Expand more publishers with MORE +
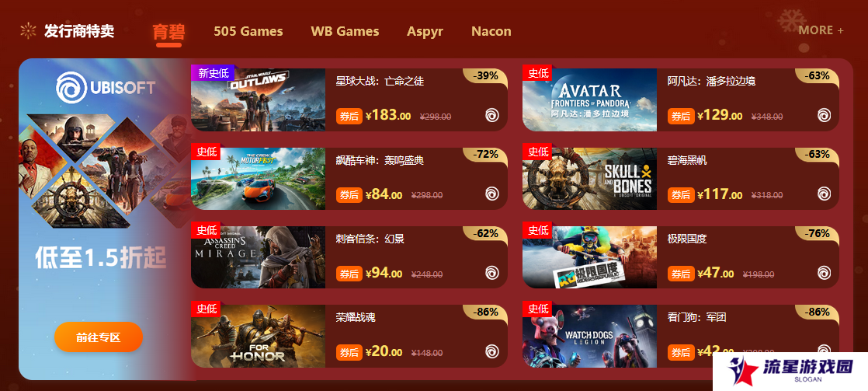The width and height of the screenshot is (868, 391). coord(821,30)
